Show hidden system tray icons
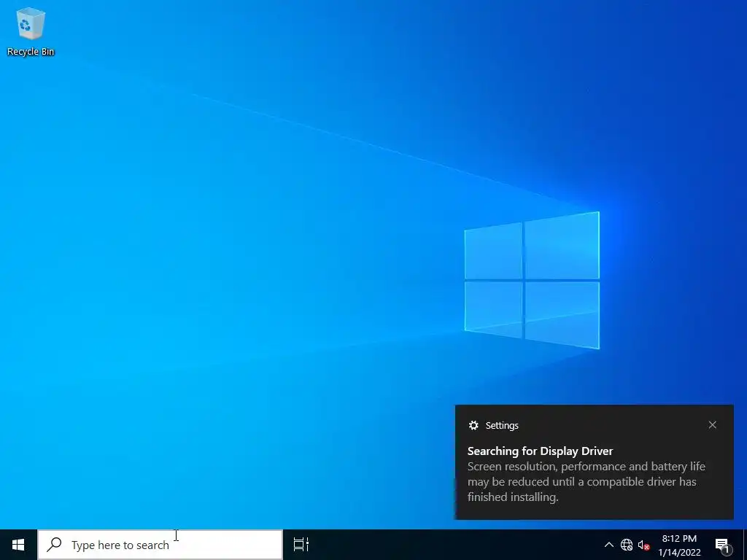This screenshot has width=747, height=560. coord(609,544)
